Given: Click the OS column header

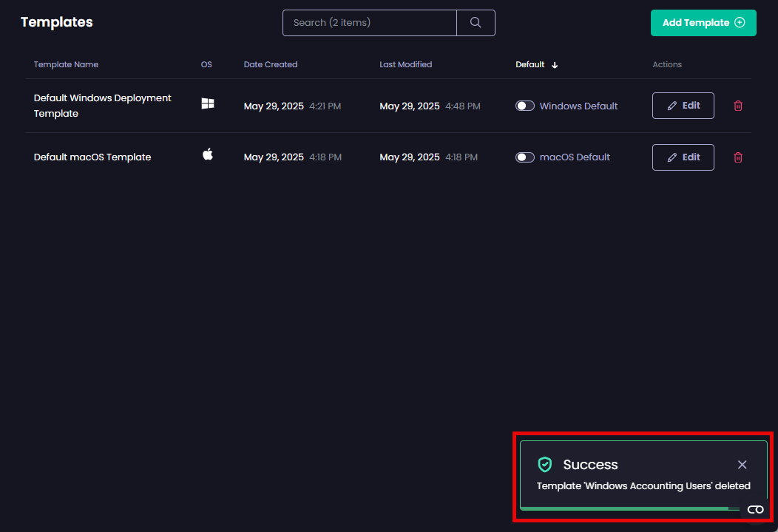Looking at the screenshot, I should point(206,64).
